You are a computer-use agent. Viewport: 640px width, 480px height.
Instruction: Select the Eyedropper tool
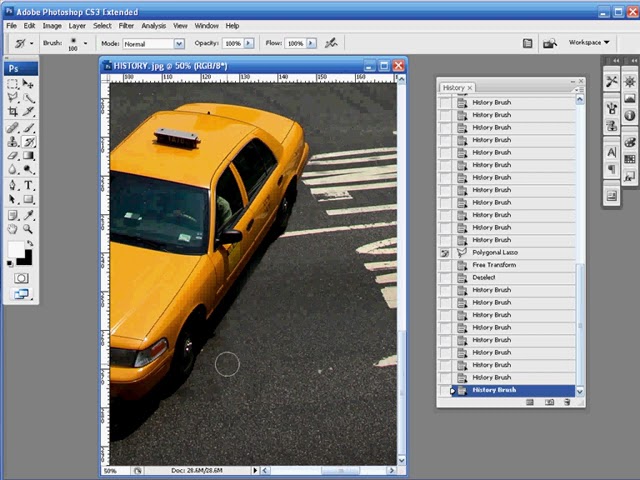[28, 215]
